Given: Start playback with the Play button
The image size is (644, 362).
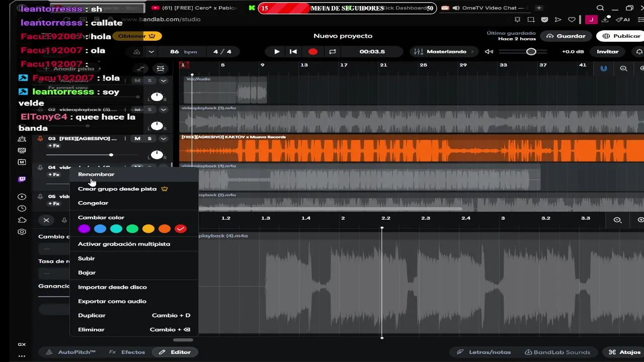Looking at the screenshot, I should click(x=277, y=52).
